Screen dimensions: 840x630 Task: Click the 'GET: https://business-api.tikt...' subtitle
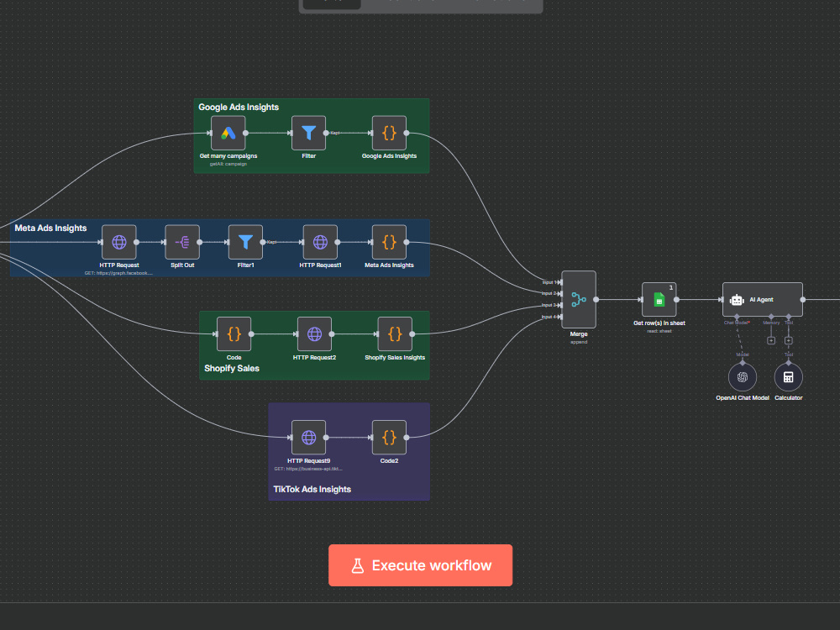coord(308,469)
